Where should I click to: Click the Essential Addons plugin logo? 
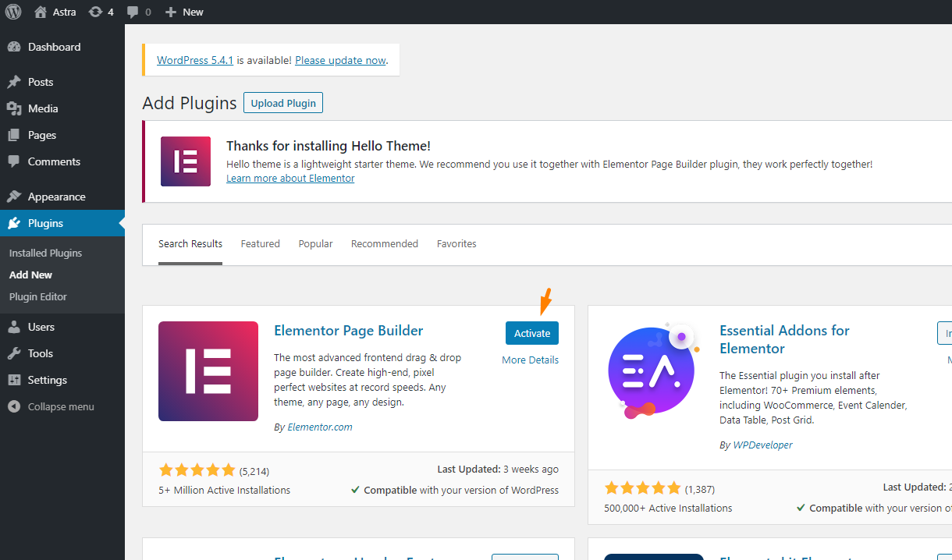(654, 371)
